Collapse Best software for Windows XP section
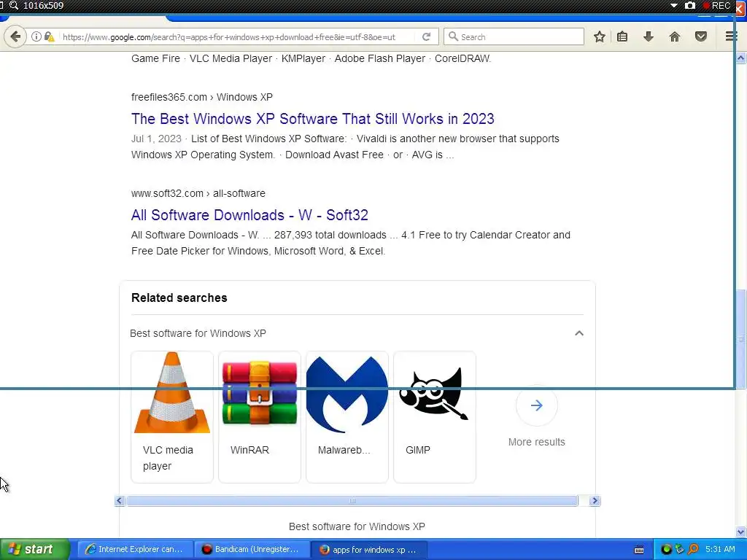The width and height of the screenshot is (747, 560). click(x=578, y=333)
